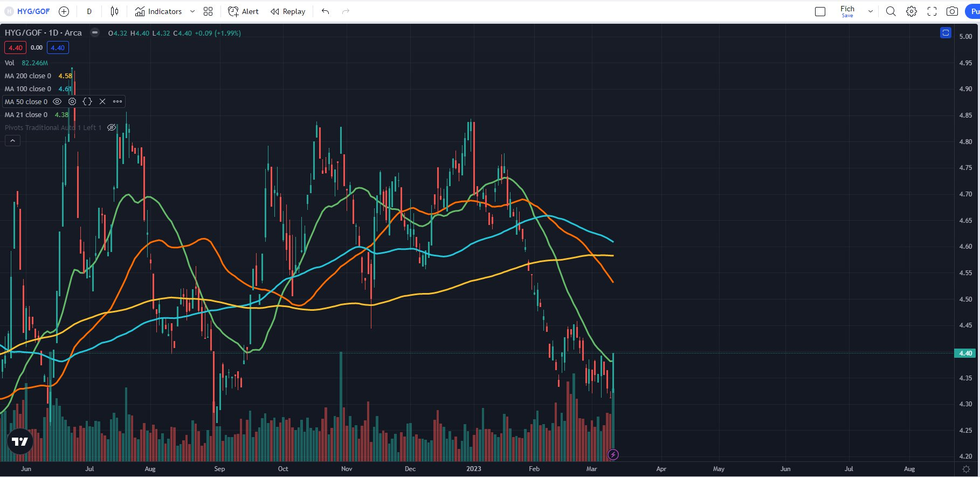
Task: Open more options for MA 50
Action: point(118,101)
